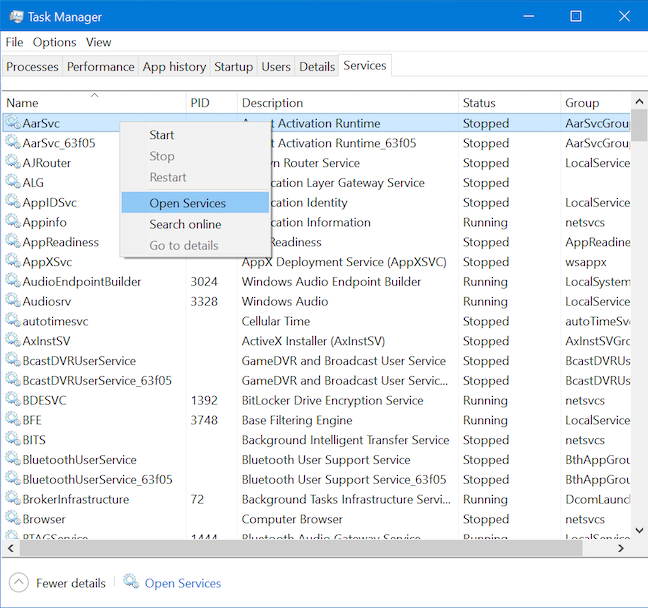The image size is (648, 608).
Task: Click the vertical scrollbar up arrow
Action: point(639,101)
